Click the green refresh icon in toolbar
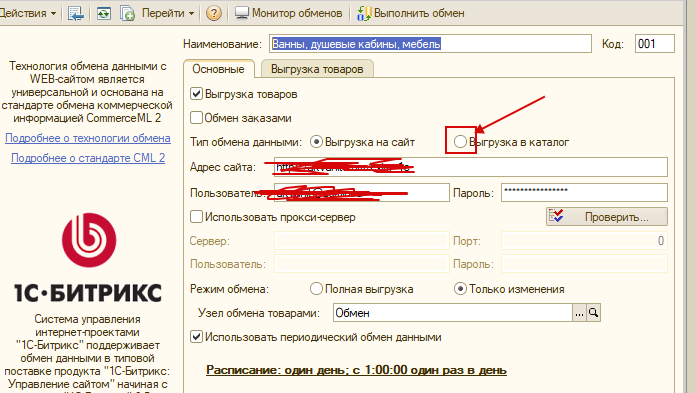The width and height of the screenshot is (696, 393). 104,13
